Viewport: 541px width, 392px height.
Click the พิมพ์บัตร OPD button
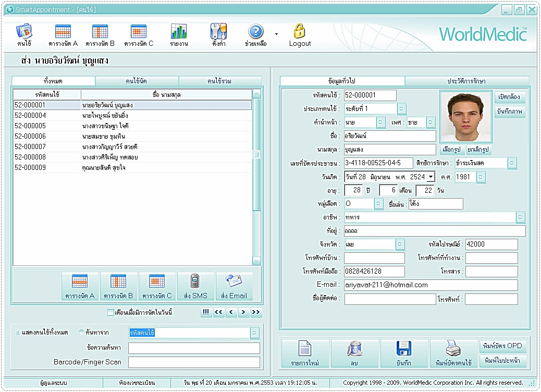[502, 346]
